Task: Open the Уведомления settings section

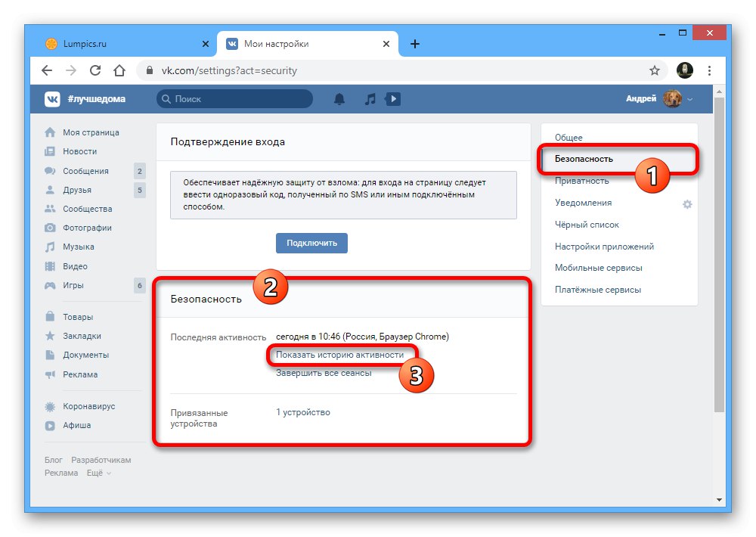Action: pyautogui.click(x=583, y=203)
